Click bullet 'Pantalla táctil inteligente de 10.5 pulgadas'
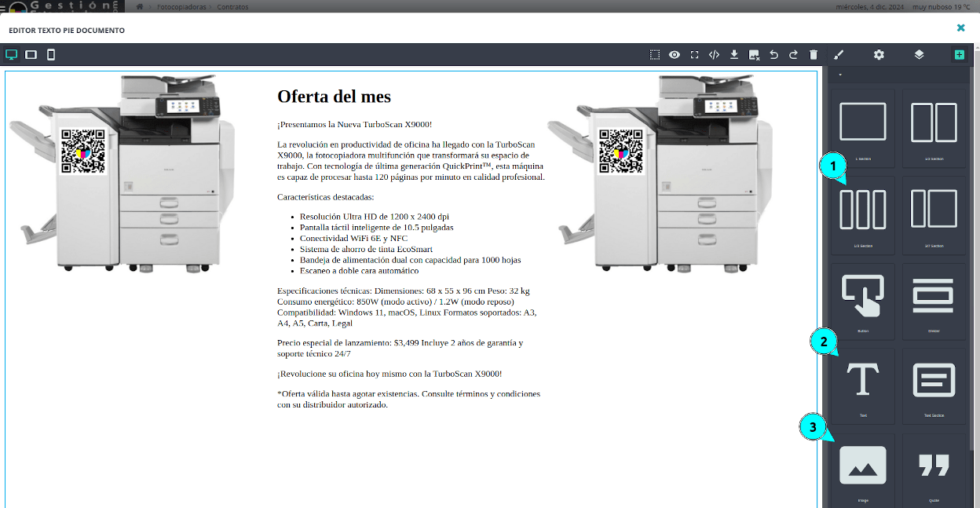Image resolution: width=980 pixels, height=508 pixels. pyautogui.click(x=377, y=227)
